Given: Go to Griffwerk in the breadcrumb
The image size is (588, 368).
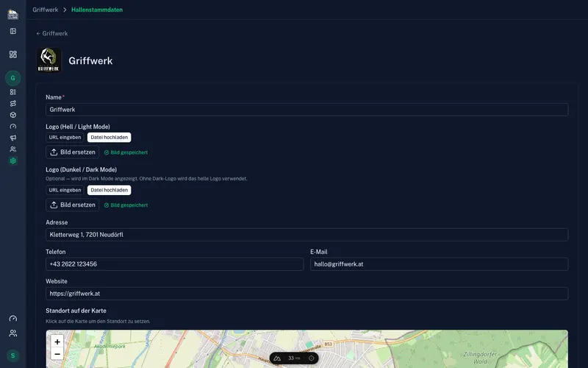Looking at the screenshot, I should click(46, 10).
